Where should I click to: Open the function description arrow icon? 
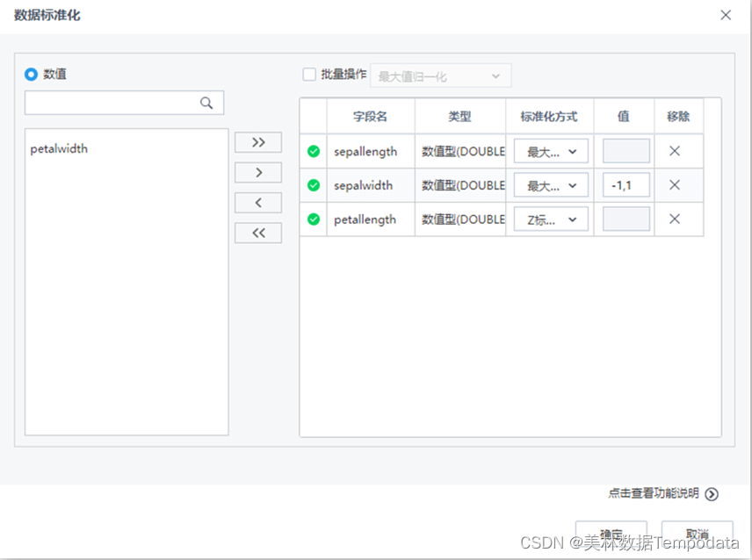click(712, 494)
